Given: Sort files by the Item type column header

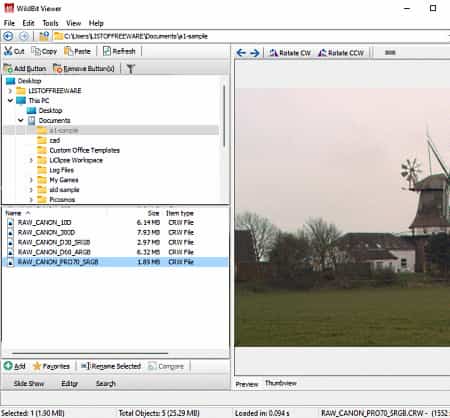Looking at the screenshot, I should click(x=180, y=213).
